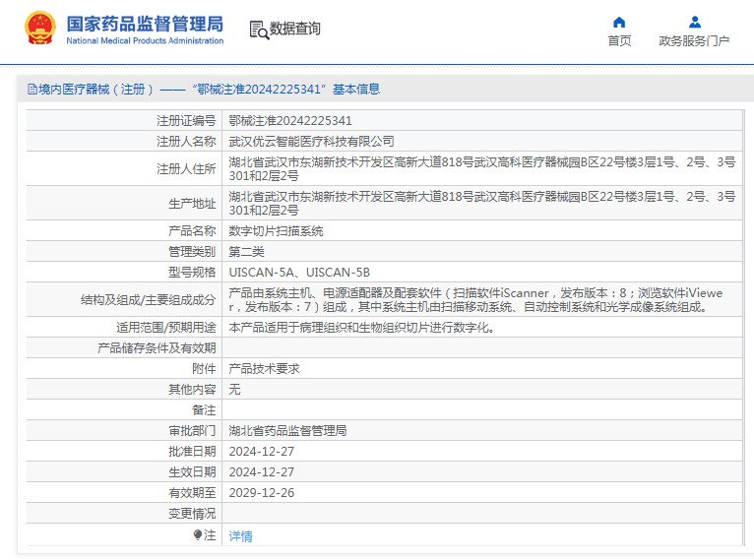754x560 pixels.
Task: Click the 其他内容 row label
Action: coord(192,390)
